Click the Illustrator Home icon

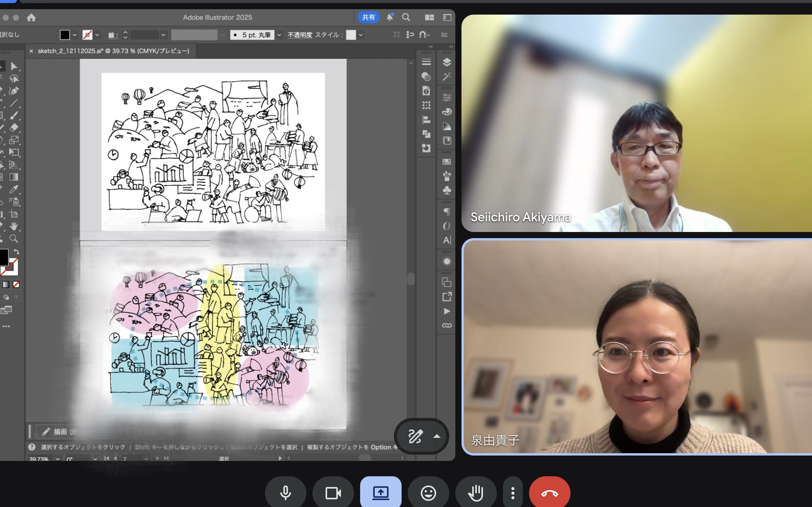point(31,17)
